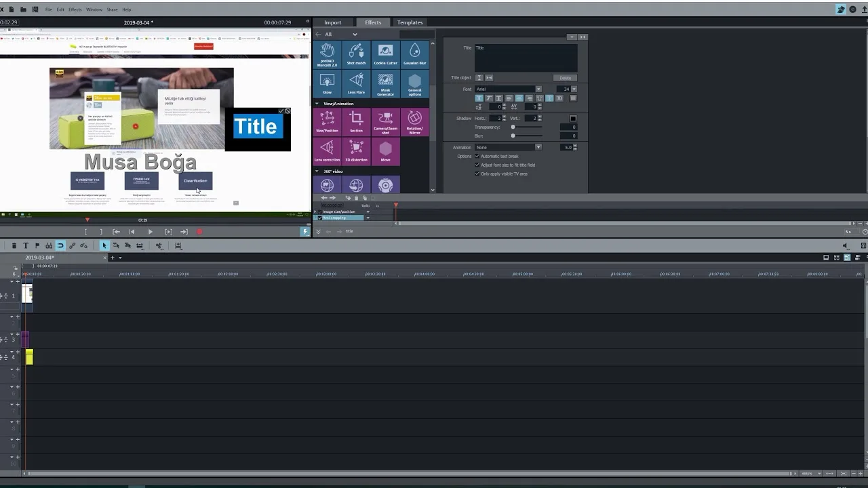
Task: Open the Share menu
Action: (112, 9)
